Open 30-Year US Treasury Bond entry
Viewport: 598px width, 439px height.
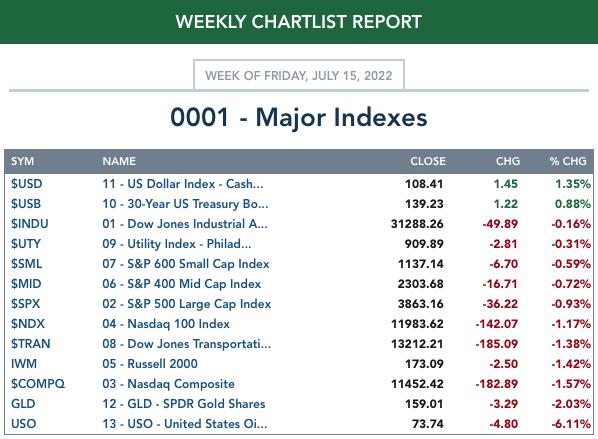185,204
